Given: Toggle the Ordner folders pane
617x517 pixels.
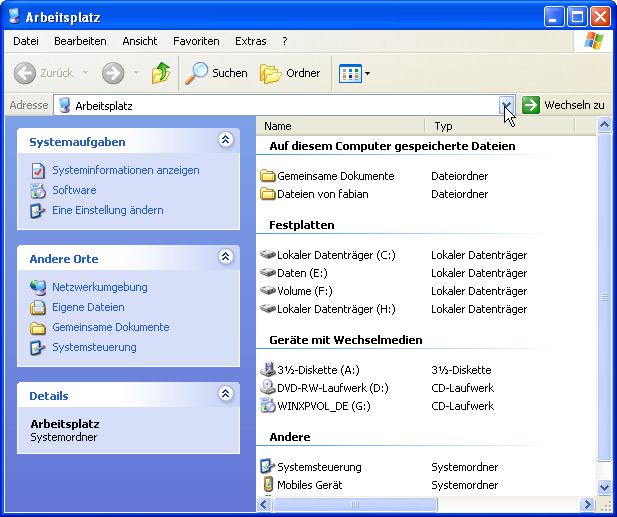Looking at the screenshot, I should [290, 73].
